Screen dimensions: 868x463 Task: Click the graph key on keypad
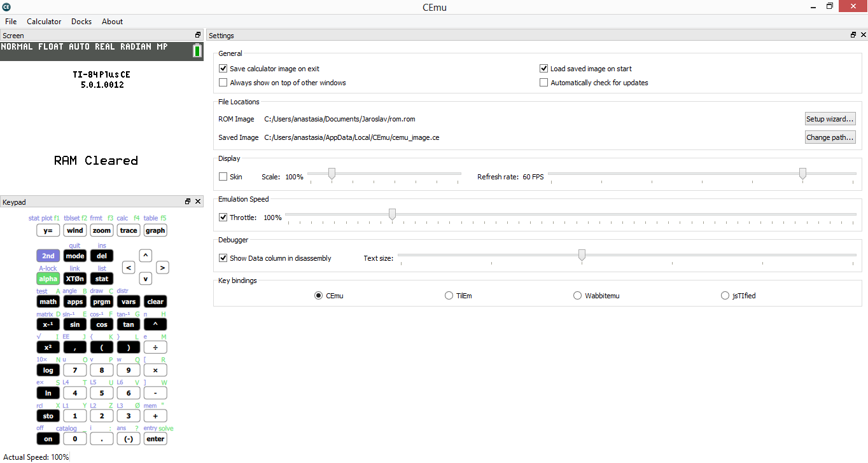tap(155, 230)
